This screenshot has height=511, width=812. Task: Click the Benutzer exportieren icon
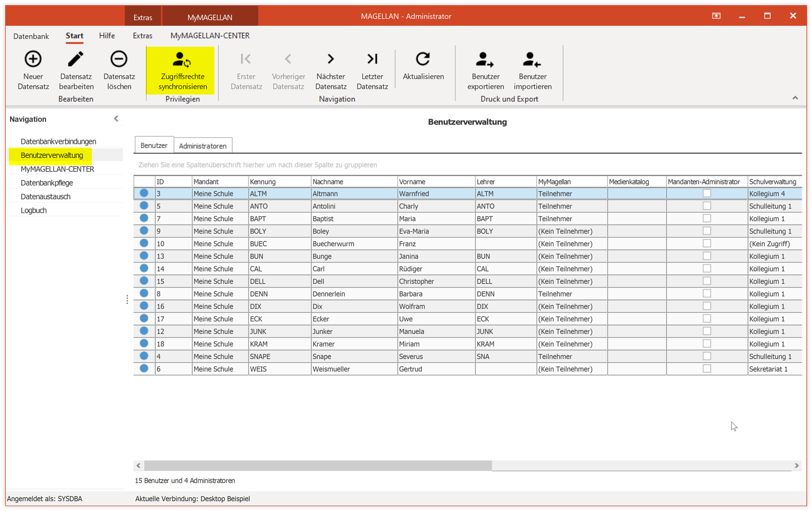(x=485, y=60)
